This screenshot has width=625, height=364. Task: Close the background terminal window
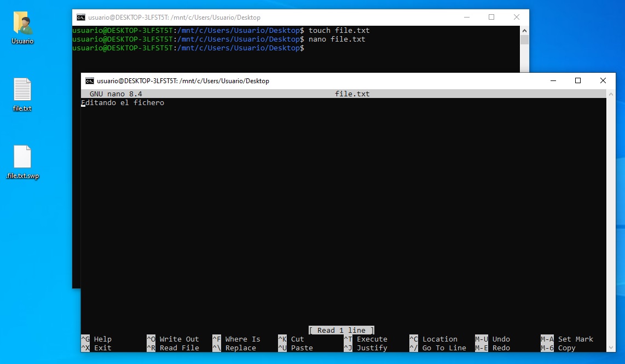pos(517,17)
